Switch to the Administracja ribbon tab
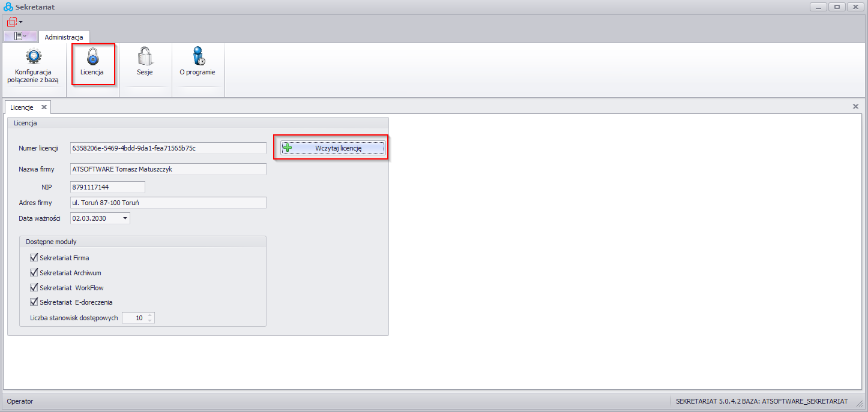Screen dimensions: 868x412 click(x=64, y=37)
